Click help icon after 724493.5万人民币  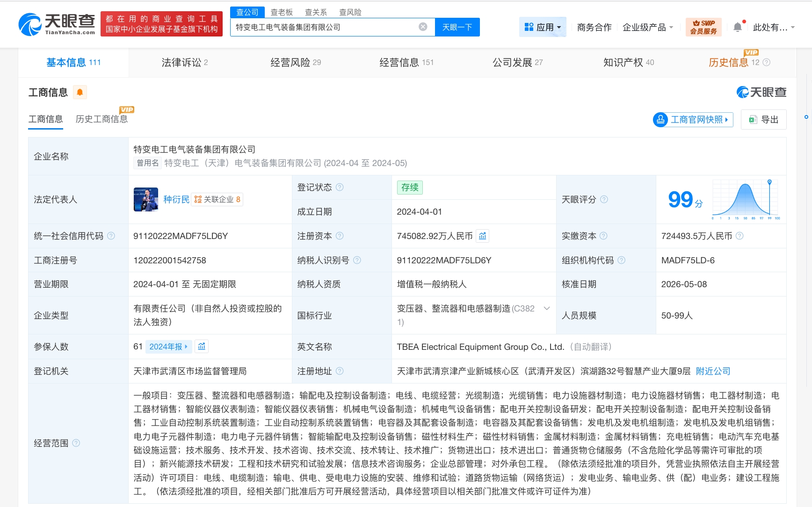tap(739, 236)
